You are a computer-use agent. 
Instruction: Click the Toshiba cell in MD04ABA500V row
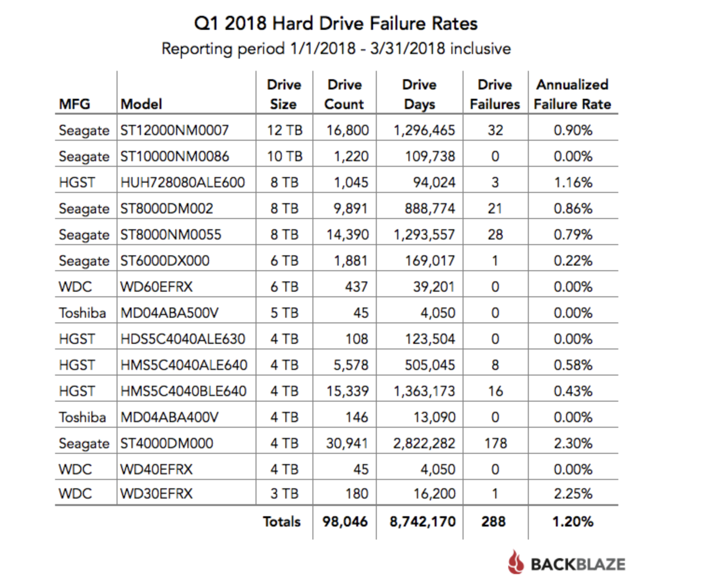coord(82,313)
